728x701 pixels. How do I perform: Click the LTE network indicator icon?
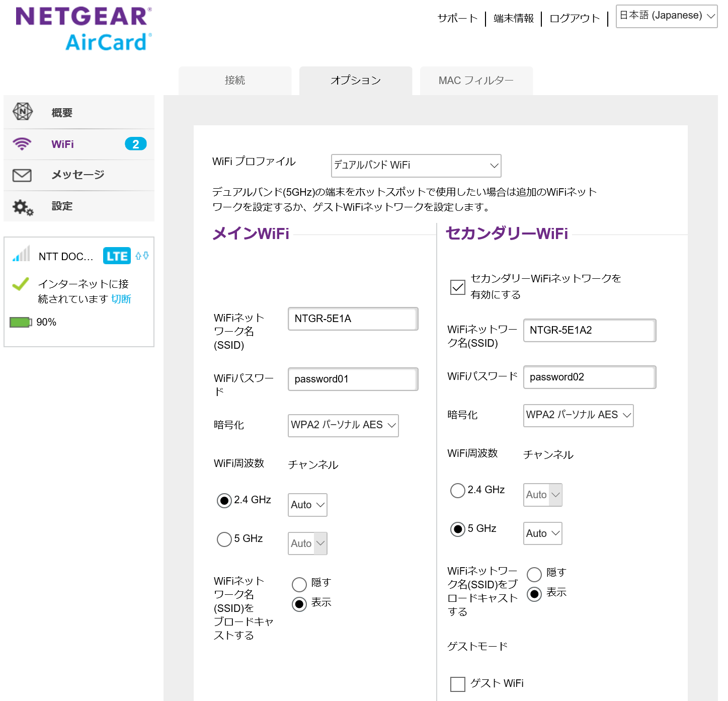point(117,256)
